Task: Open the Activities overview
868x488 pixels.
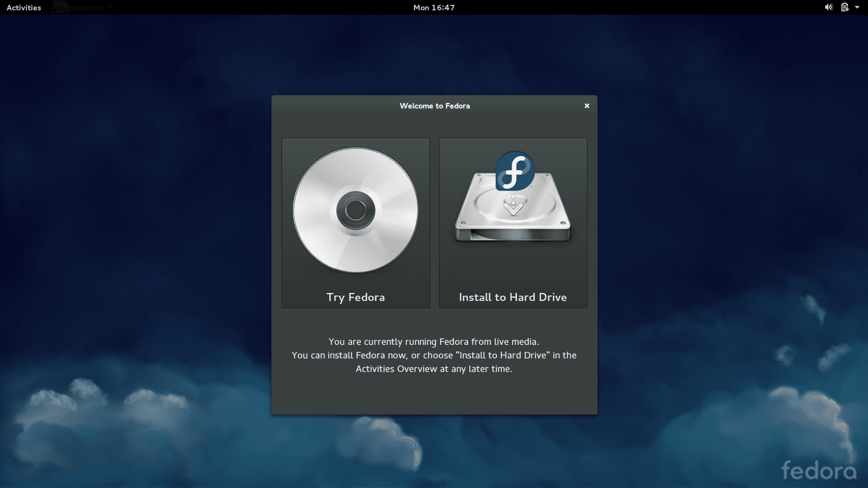Action: coord(24,8)
